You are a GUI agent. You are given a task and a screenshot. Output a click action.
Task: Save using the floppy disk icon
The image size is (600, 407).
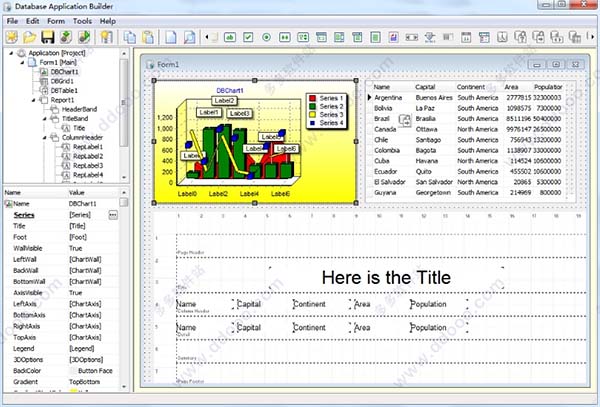coord(47,37)
